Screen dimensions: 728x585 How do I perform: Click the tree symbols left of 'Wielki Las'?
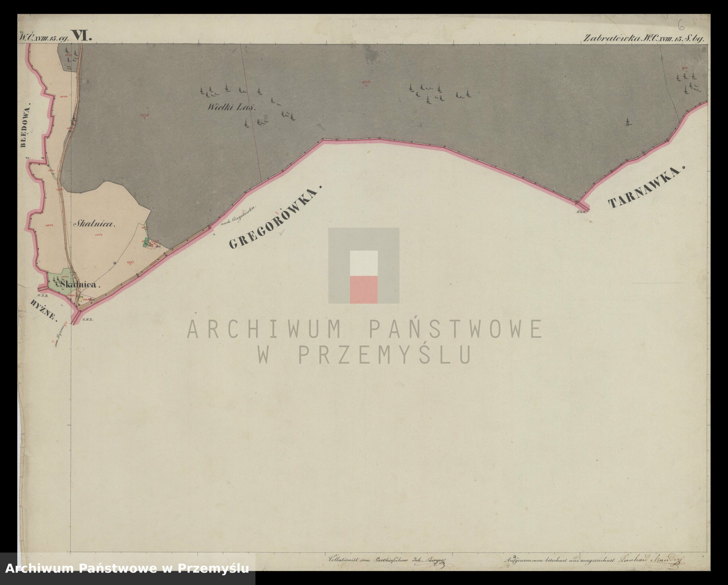209,91
